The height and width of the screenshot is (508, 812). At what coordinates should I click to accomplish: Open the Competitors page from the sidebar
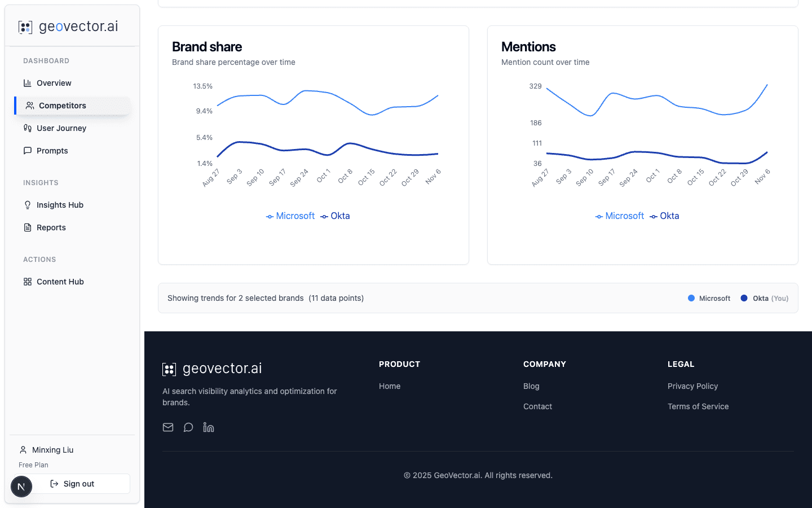[61, 106]
